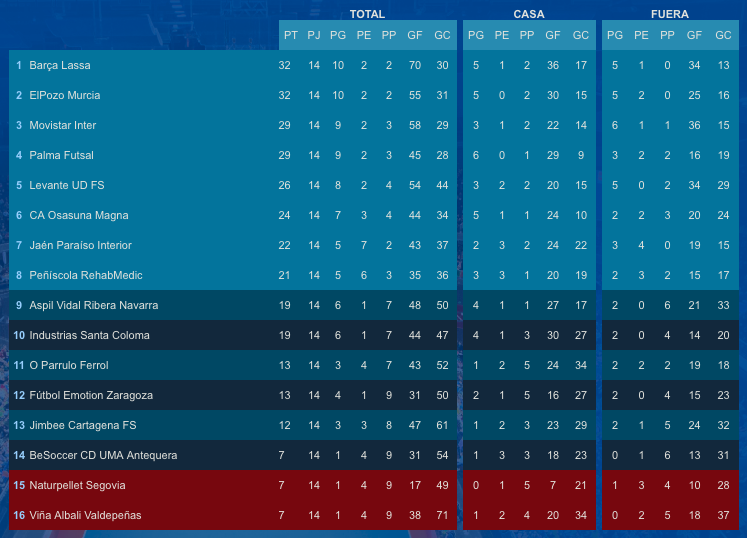747x538 pixels.
Task: Open Palma Futsal team page
Action: pos(61,156)
